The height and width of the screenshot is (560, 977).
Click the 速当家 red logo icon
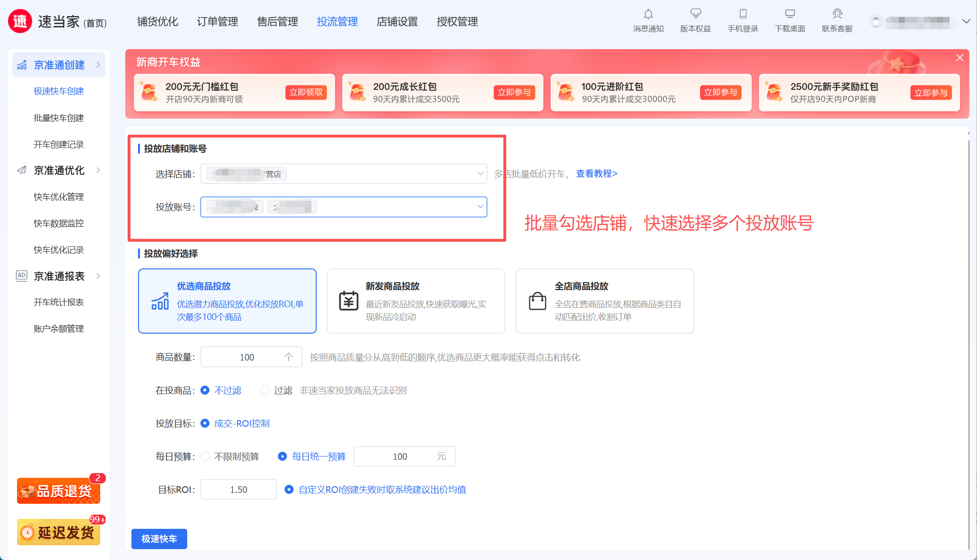pos(20,21)
